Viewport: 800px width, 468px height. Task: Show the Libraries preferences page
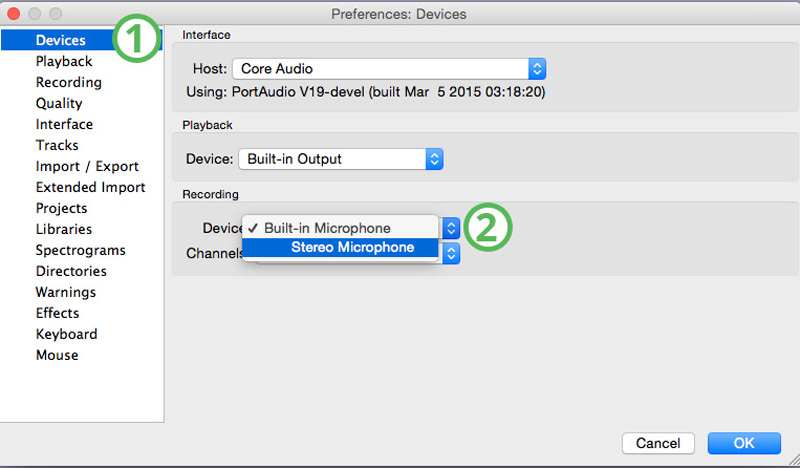click(x=64, y=229)
